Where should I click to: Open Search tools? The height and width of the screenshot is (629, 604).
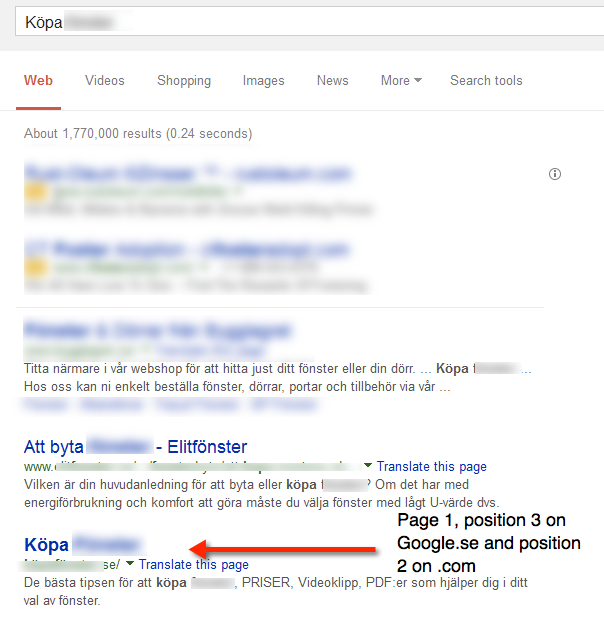[x=486, y=81]
